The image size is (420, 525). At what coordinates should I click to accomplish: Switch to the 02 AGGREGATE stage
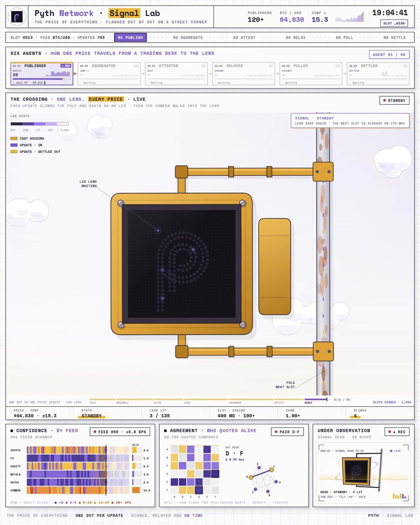(188, 38)
